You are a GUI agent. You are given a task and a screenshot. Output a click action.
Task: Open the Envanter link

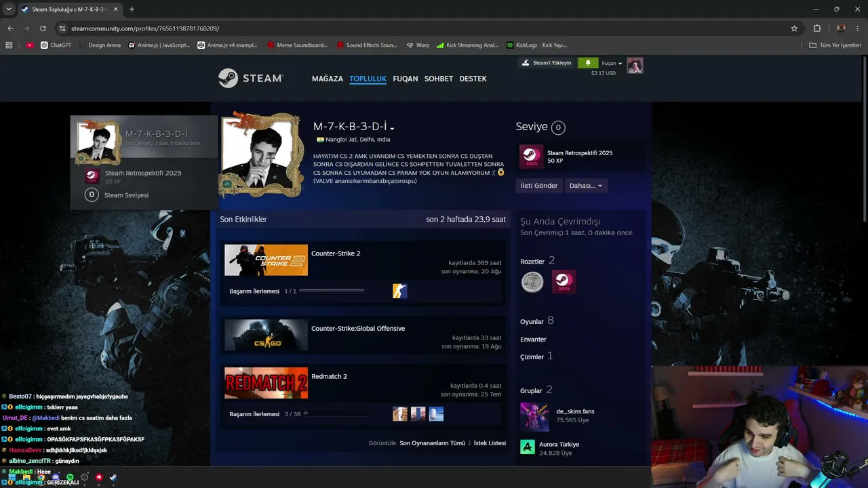pos(533,339)
